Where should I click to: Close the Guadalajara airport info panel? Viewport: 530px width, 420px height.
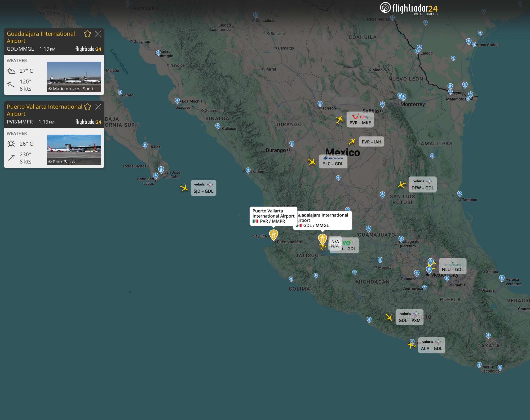click(98, 34)
